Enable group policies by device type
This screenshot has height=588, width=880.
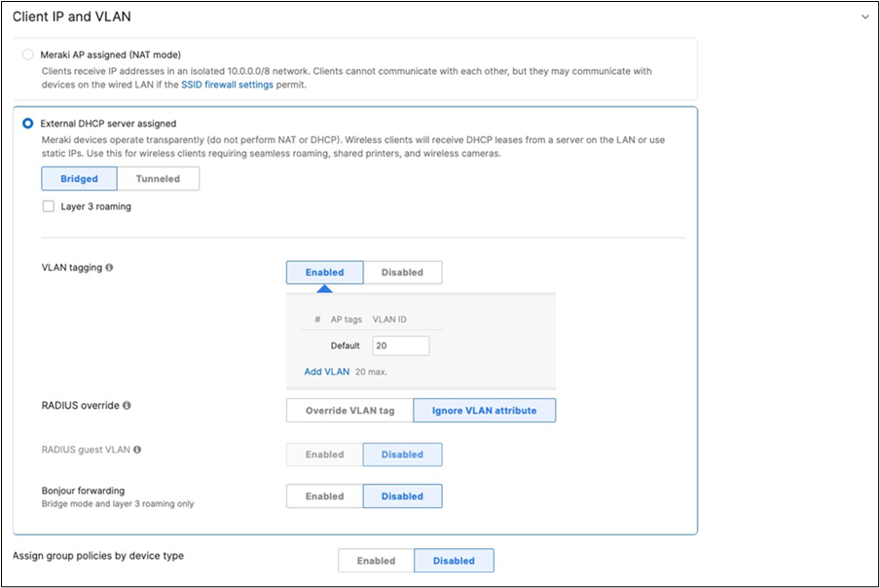coord(376,561)
